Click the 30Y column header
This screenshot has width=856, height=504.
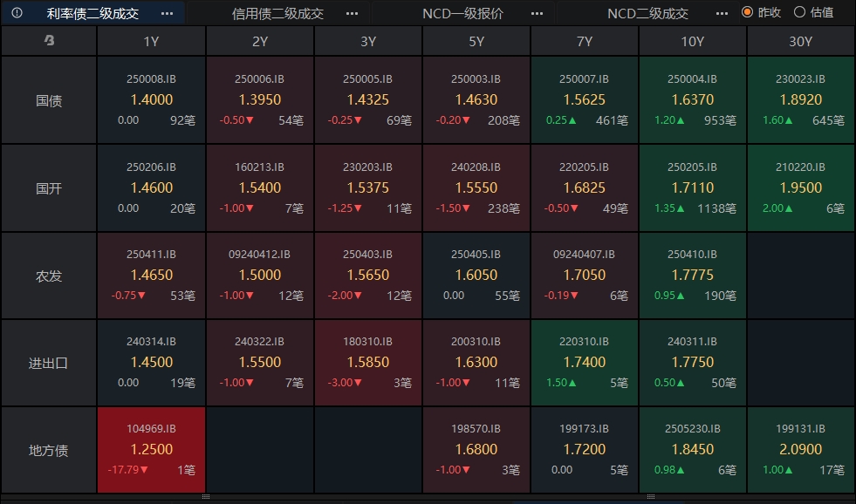pos(800,42)
